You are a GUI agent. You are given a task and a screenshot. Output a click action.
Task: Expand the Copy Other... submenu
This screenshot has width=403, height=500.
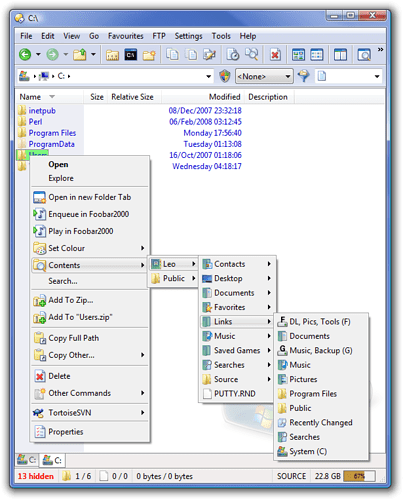[x=90, y=355]
